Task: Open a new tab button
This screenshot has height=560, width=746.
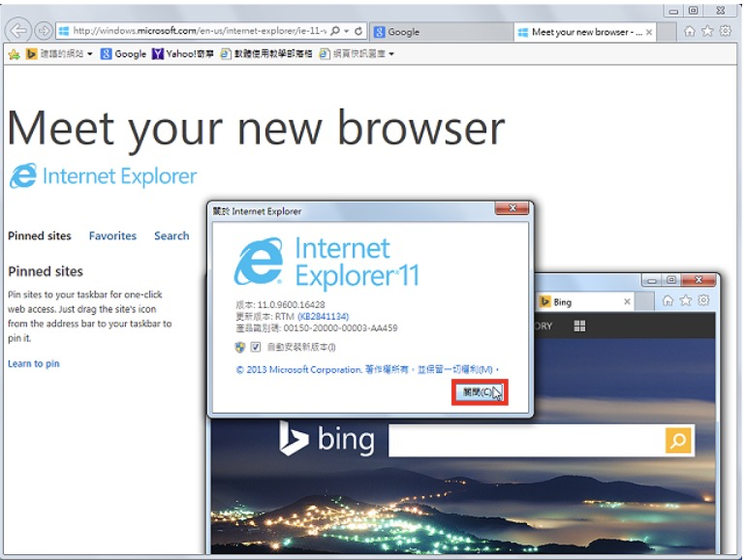Action: (x=667, y=32)
